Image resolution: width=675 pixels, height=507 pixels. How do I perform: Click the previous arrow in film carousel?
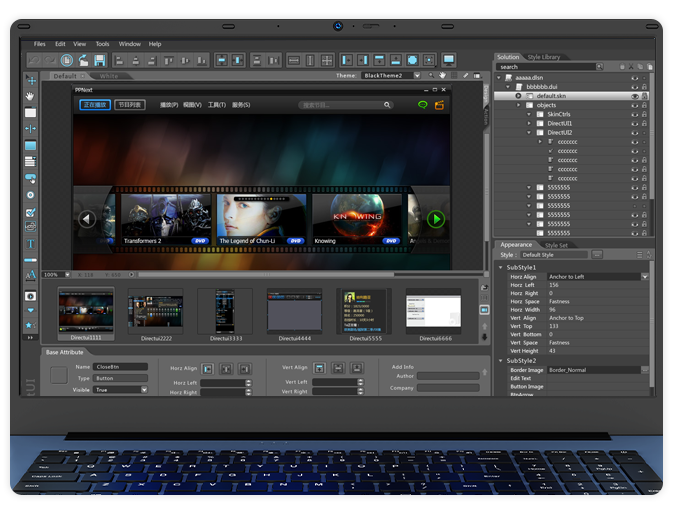coord(87,218)
